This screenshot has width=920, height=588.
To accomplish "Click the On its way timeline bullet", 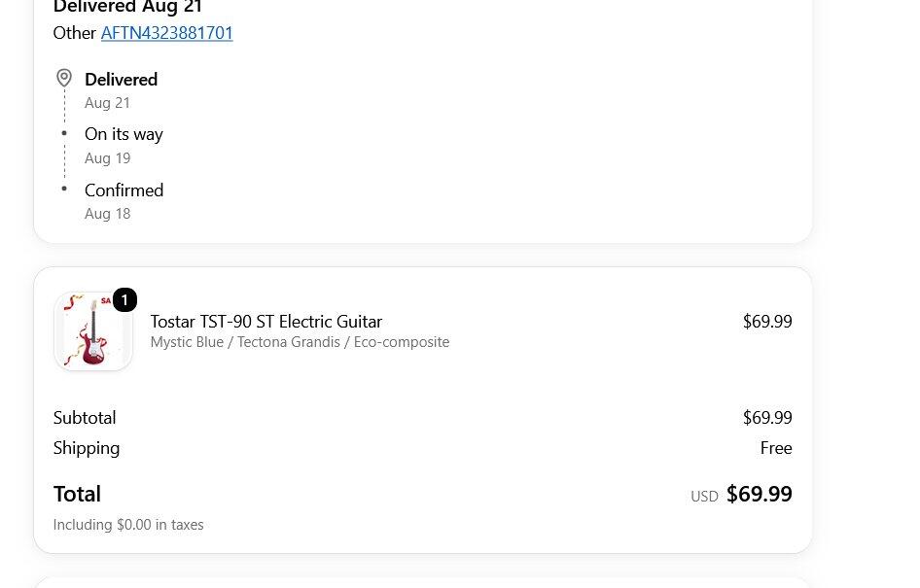I will point(64,133).
